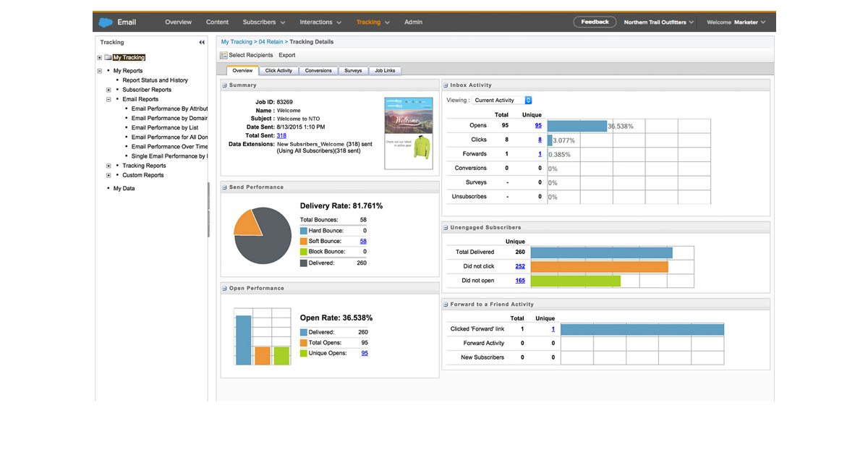Click the Feedback button
The width and height of the screenshot is (868, 463).
pos(595,22)
